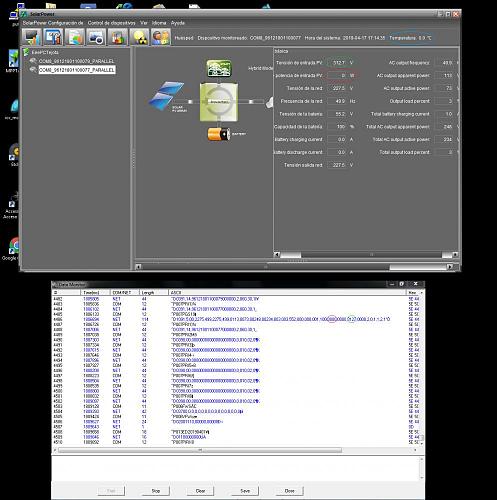Open the Control de dispositivos menu
The height and width of the screenshot is (500, 497).
pos(112,23)
